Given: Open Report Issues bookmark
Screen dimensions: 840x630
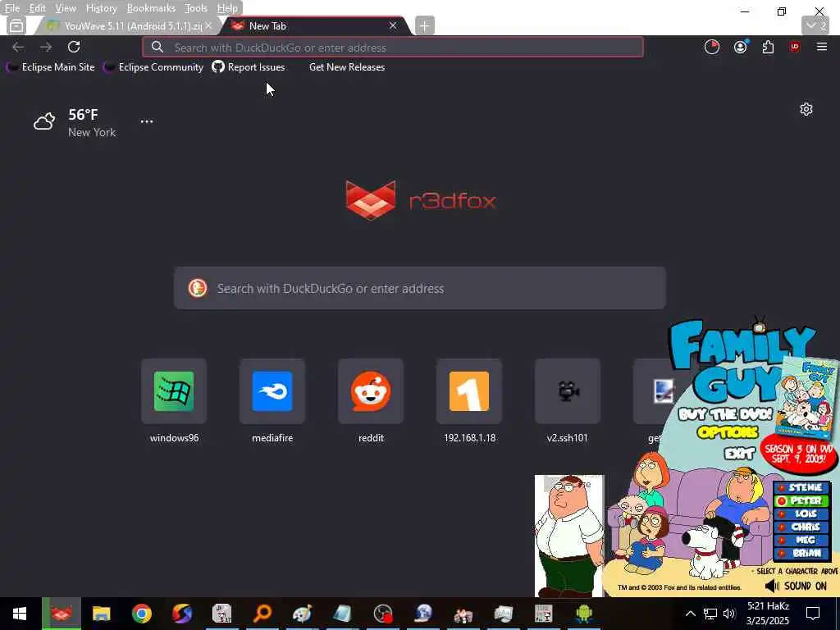Looking at the screenshot, I should [249, 67].
